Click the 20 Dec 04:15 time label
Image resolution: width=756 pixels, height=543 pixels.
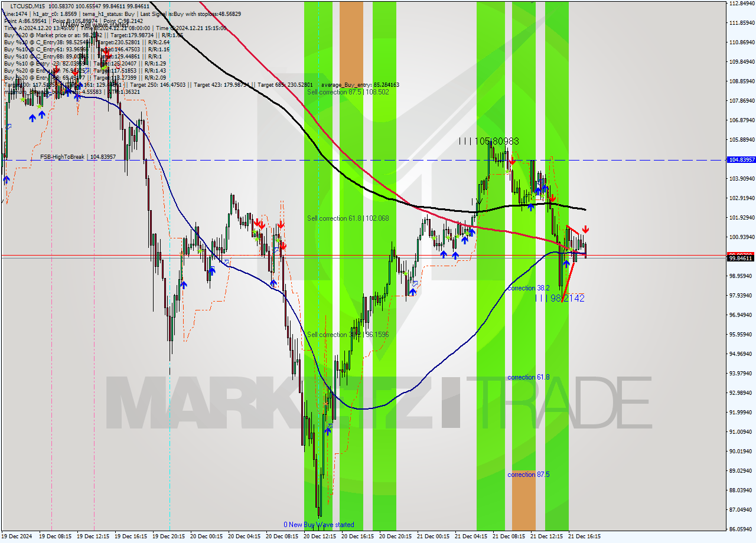tap(244, 537)
